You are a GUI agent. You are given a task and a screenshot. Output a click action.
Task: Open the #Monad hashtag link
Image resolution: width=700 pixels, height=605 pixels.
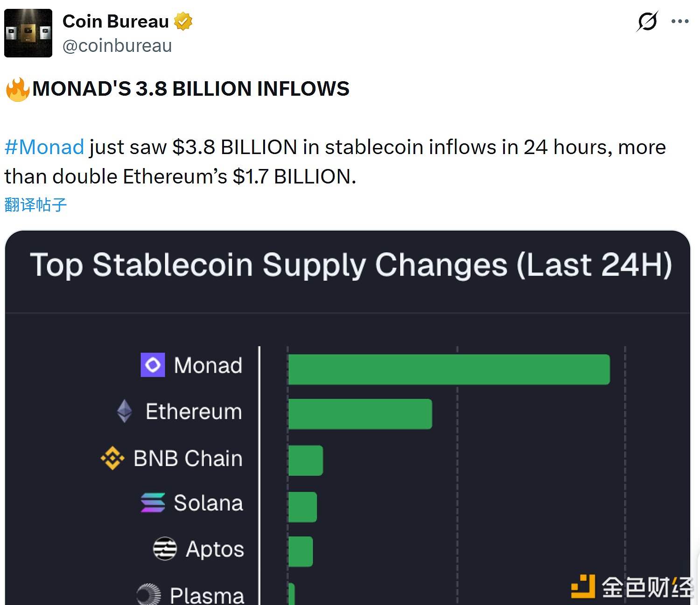(44, 147)
